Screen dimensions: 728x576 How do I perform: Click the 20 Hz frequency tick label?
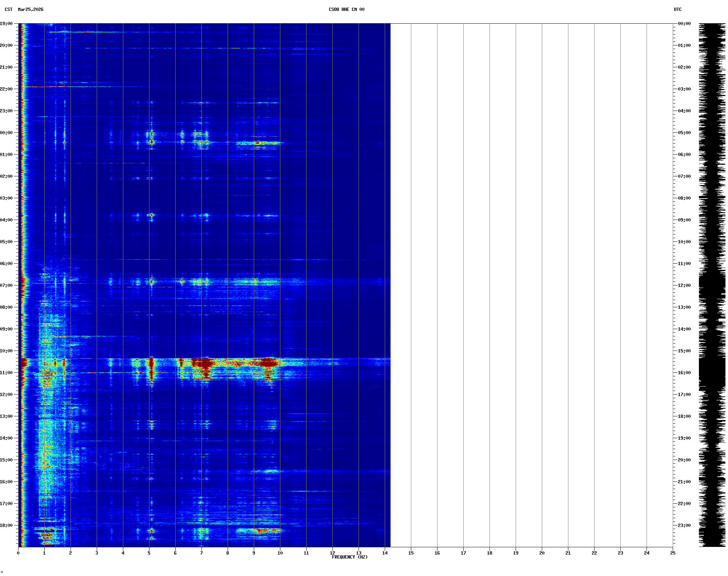coord(542,553)
